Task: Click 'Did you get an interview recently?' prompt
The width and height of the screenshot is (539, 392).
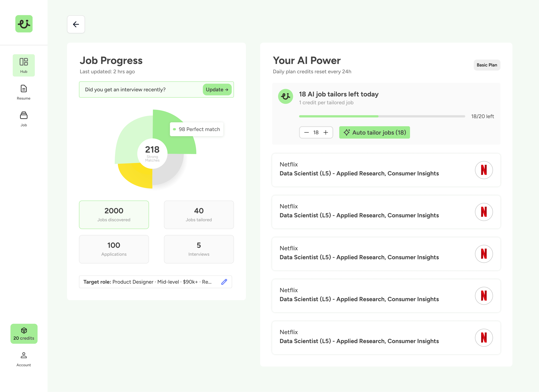Action: (125, 90)
